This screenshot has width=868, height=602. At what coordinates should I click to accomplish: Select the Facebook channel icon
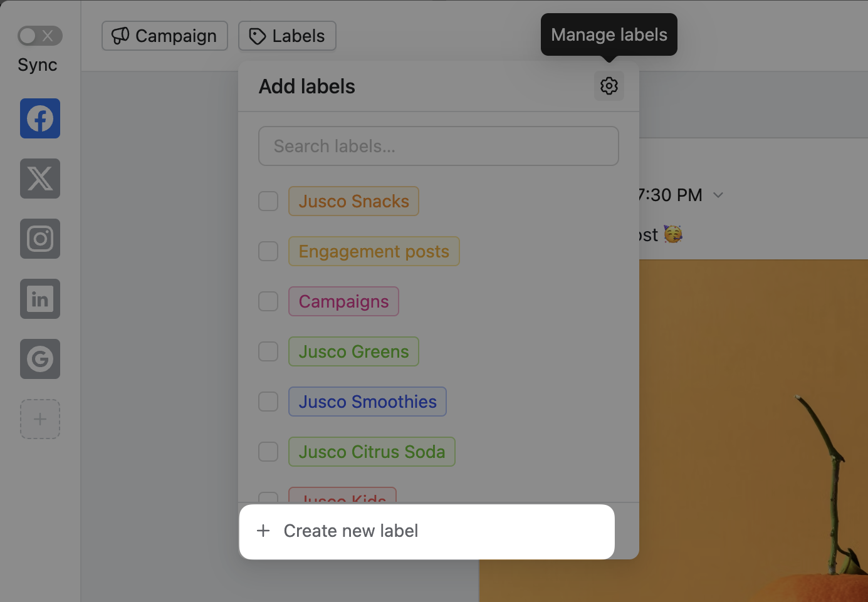point(40,118)
